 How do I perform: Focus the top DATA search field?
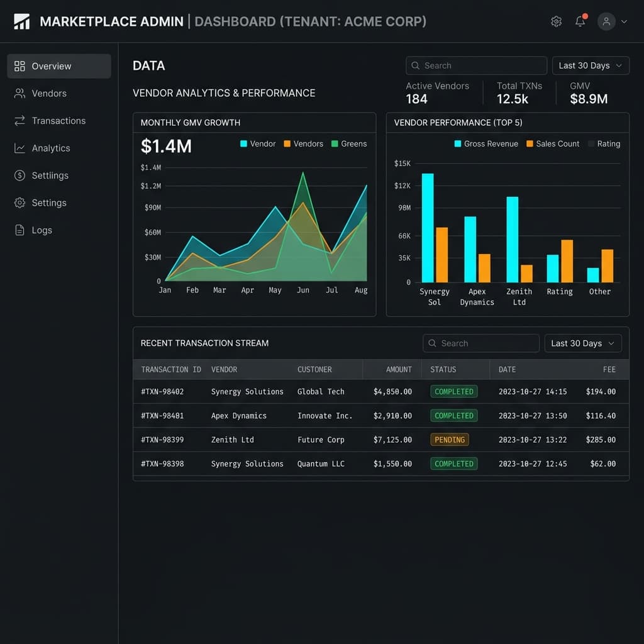(477, 65)
